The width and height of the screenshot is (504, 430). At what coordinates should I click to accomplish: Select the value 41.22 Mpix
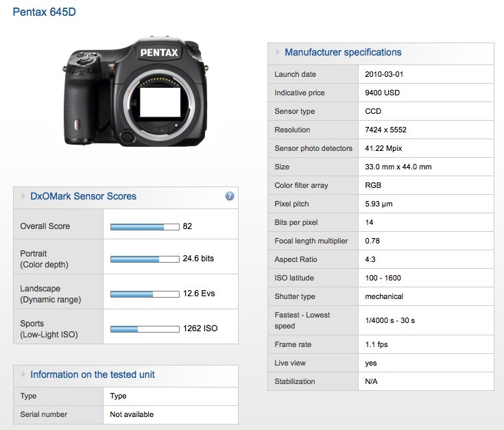click(x=383, y=148)
